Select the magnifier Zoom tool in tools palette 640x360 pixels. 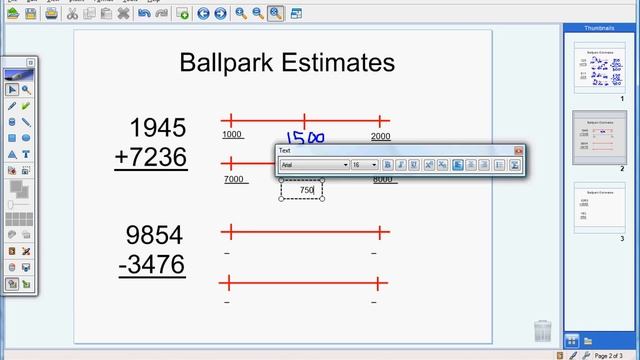pyautogui.click(x=26, y=89)
